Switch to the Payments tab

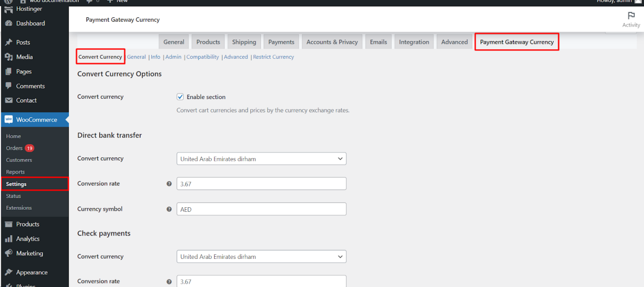(281, 42)
